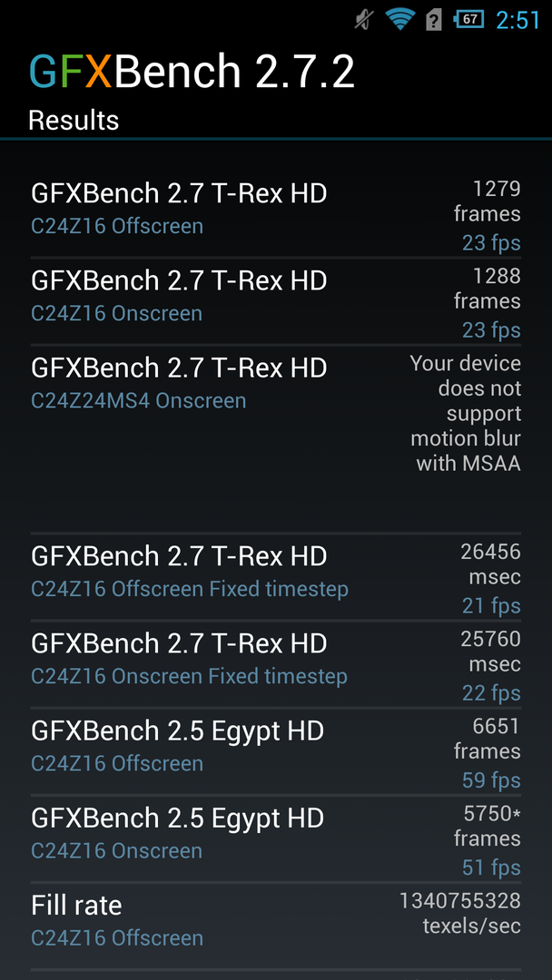Select Egypt HD C24Z16 Onscreen test

coord(177,833)
